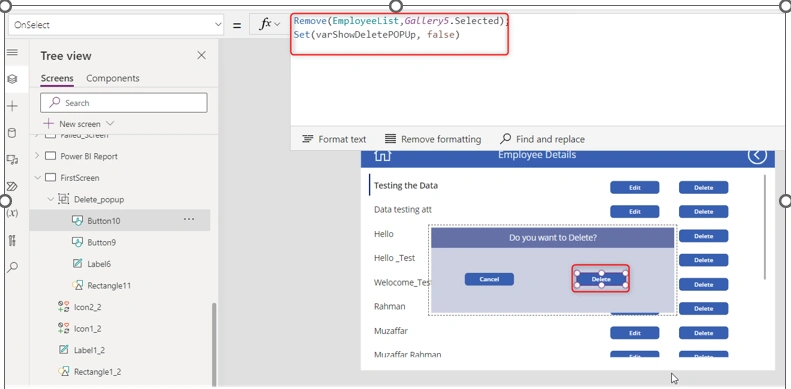Click the Insert plus icon in left rail
Image resolution: width=791 pixels, height=389 pixels.
coord(13,106)
